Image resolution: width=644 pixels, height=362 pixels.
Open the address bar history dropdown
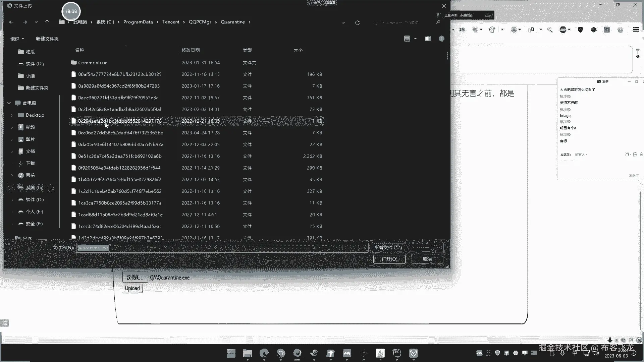tap(343, 23)
